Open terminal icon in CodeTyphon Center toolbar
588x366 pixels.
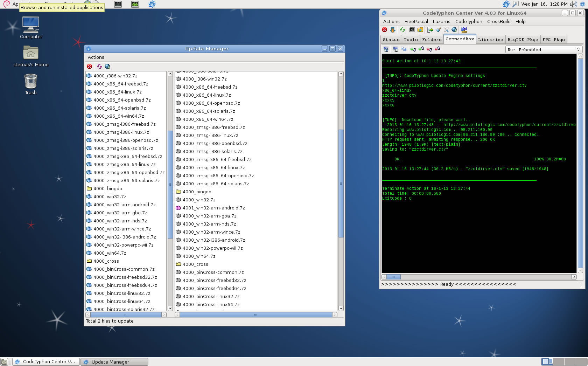[x=412, y=30]
